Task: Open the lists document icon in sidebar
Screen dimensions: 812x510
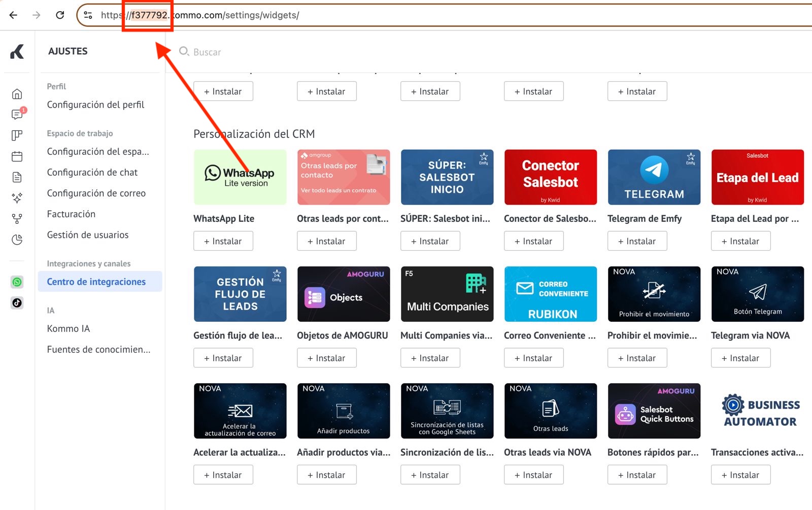Action: tap(17, 177)
